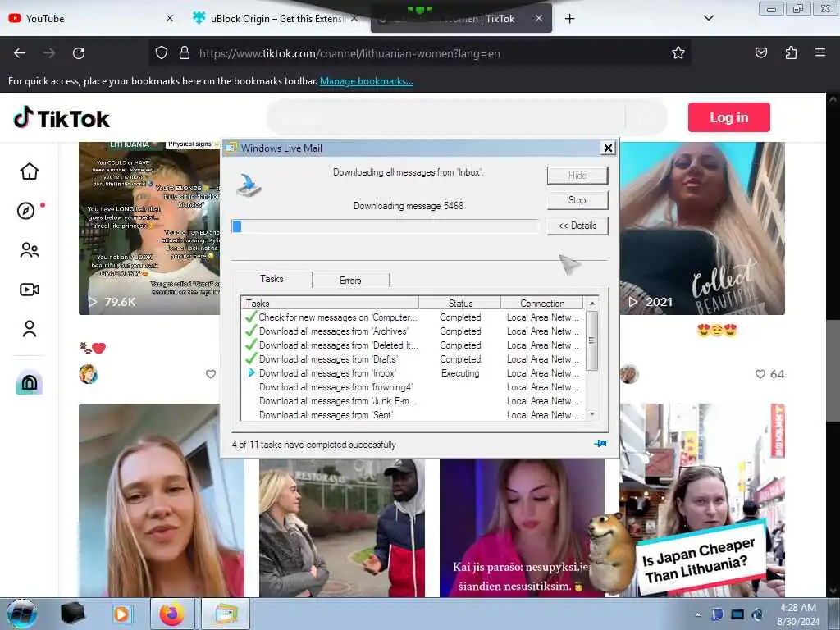This screenshot has width=840, height=630.
Task: Open Firefox tracking protection shield icon
Action: tap(162, 52)
